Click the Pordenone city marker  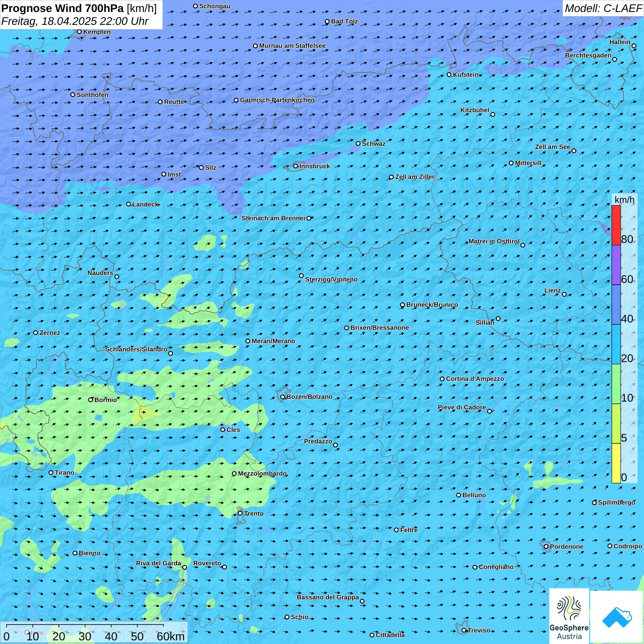click(x=546, y=546)
